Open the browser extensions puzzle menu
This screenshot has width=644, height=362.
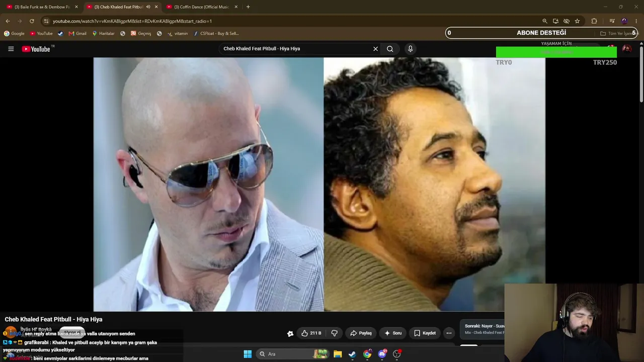(594, 21)
